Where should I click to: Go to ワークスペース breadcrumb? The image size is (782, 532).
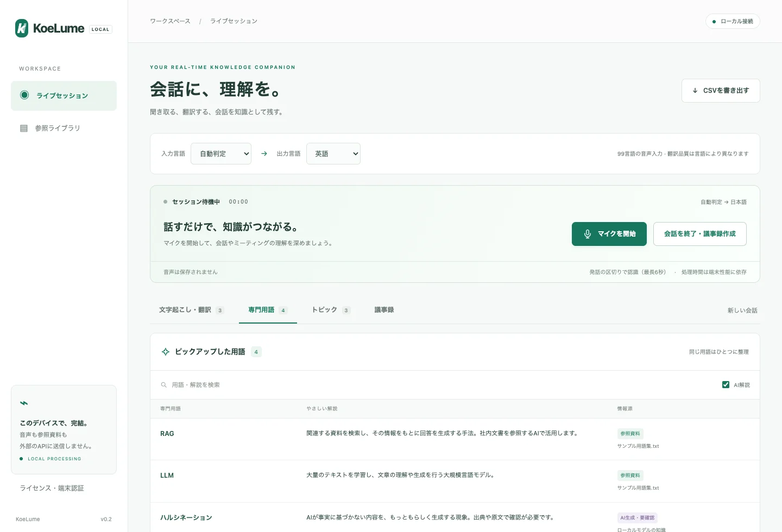[170, 21]
